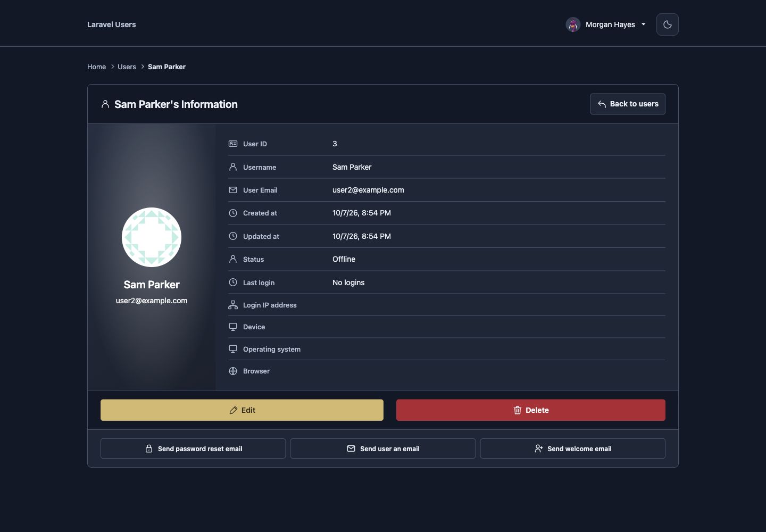Click the network icon beside Login IP address
Viewport: 766px width, 532px height.
(x=233, y=305)
